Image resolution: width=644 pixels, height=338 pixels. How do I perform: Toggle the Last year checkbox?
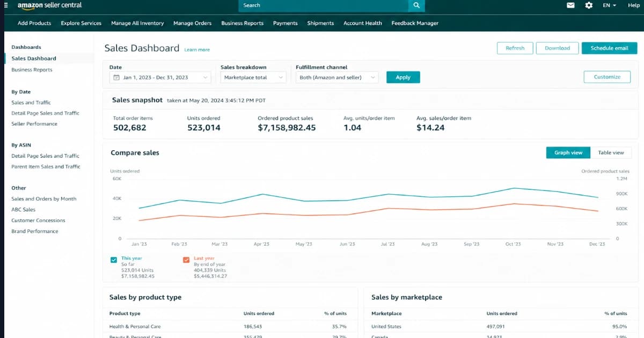pyautogui.click(x=186, y=260)
